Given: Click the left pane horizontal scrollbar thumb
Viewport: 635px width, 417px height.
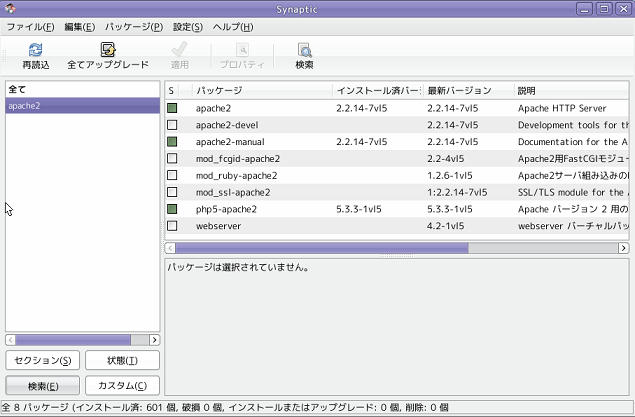Looking at the screenshot, I should coord(73,340).
